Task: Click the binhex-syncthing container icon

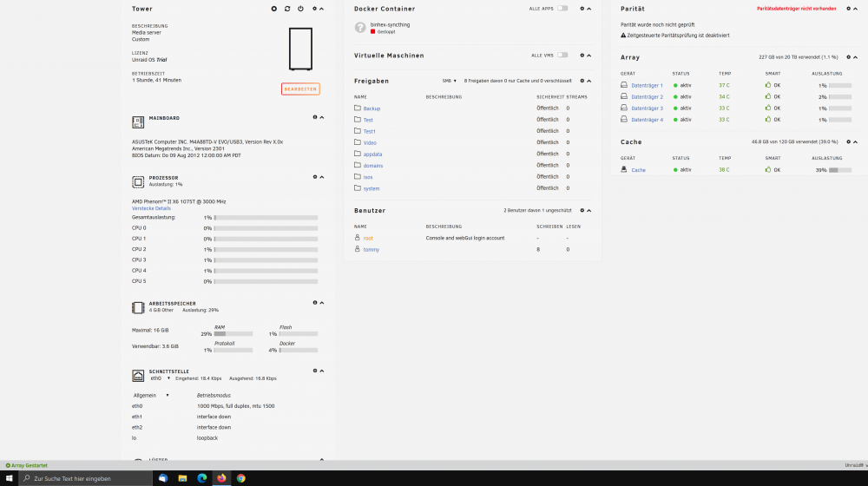Action: (360, 28)
